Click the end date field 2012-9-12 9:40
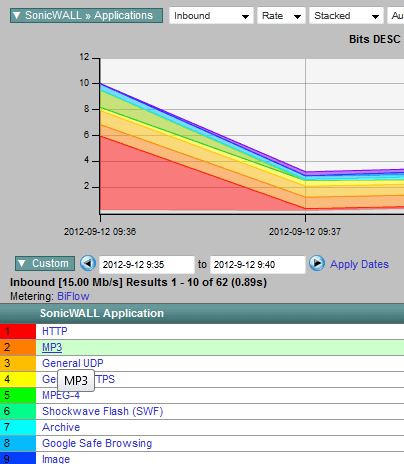Viewport: 404px width, 464px height. [x=258, y=265]
